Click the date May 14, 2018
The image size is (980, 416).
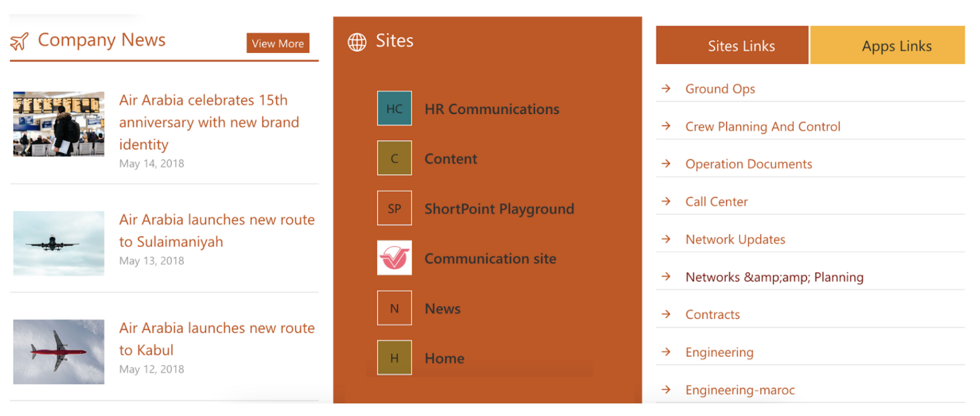tap(151, 164)
